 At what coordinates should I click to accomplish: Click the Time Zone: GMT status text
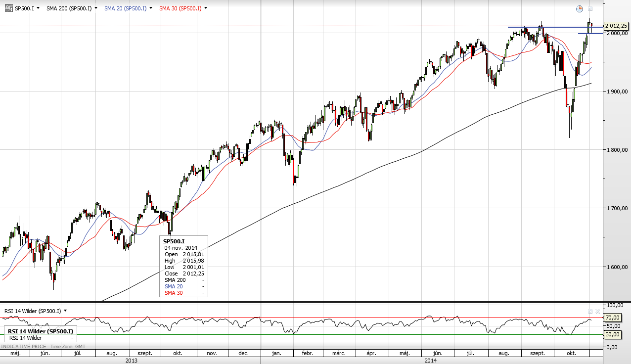click(x=67, y=347)
